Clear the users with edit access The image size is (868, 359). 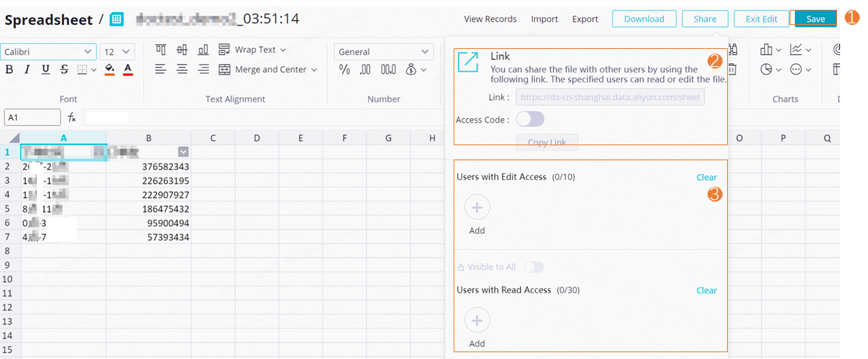(706, 177)
